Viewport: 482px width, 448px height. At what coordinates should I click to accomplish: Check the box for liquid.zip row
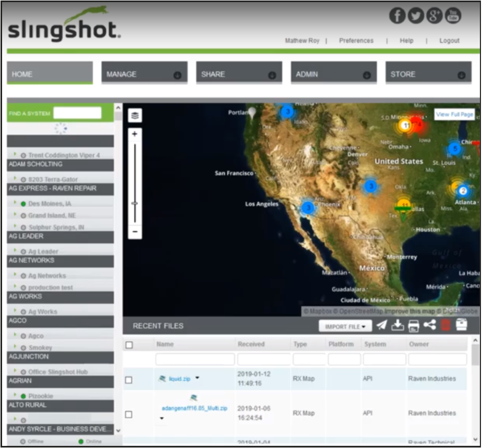[x=129, y=380]
